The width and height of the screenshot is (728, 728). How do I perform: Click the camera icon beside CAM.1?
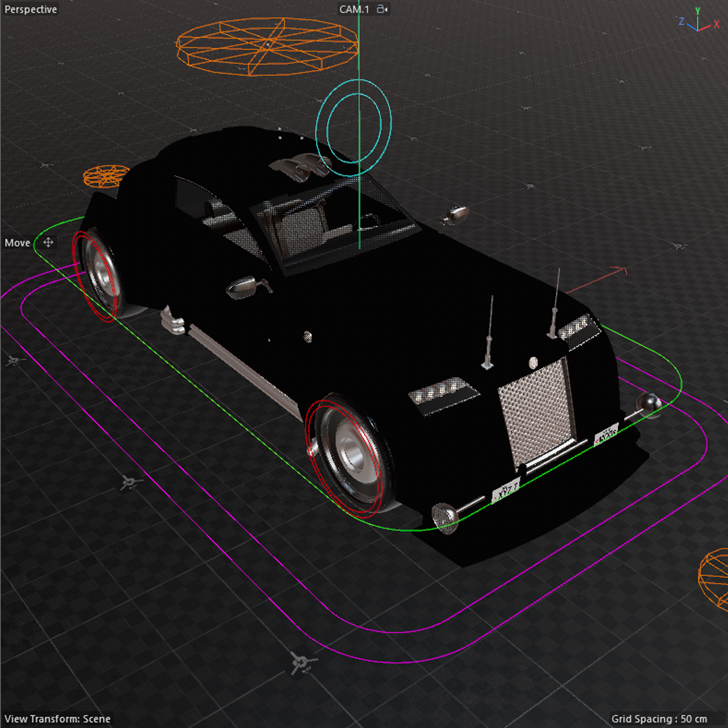pyautogui.click(x=382, y=9)
